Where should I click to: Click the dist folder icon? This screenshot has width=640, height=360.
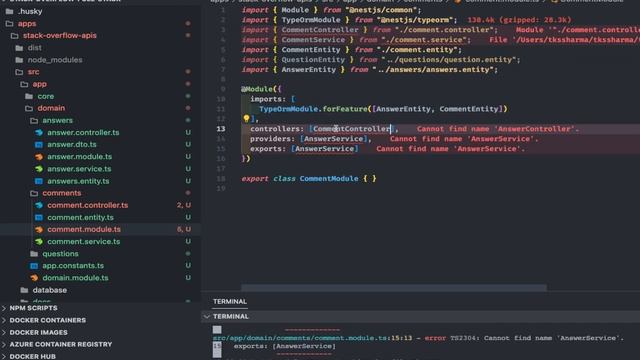point(19,48)
